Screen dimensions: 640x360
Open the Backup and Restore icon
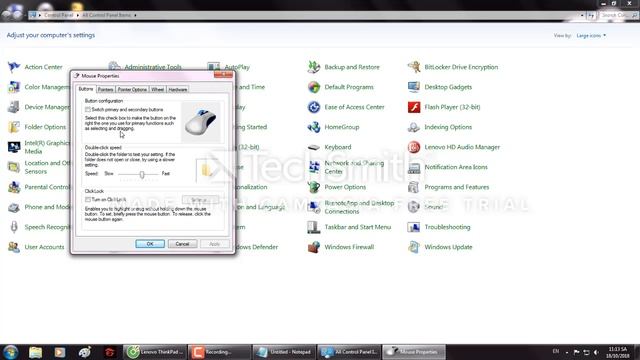tap(314, 67)
